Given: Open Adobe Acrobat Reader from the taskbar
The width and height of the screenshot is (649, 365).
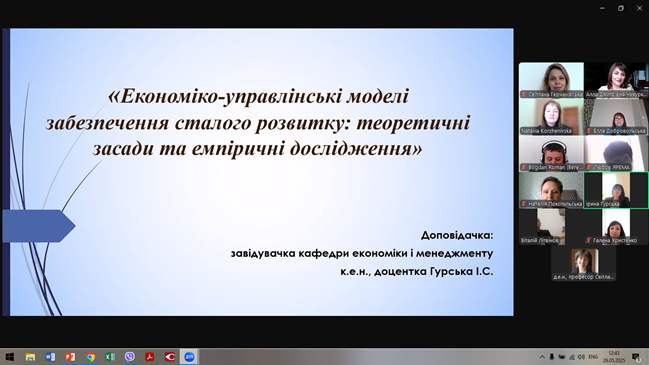Looking at the screenshot, I should point(149,357).
